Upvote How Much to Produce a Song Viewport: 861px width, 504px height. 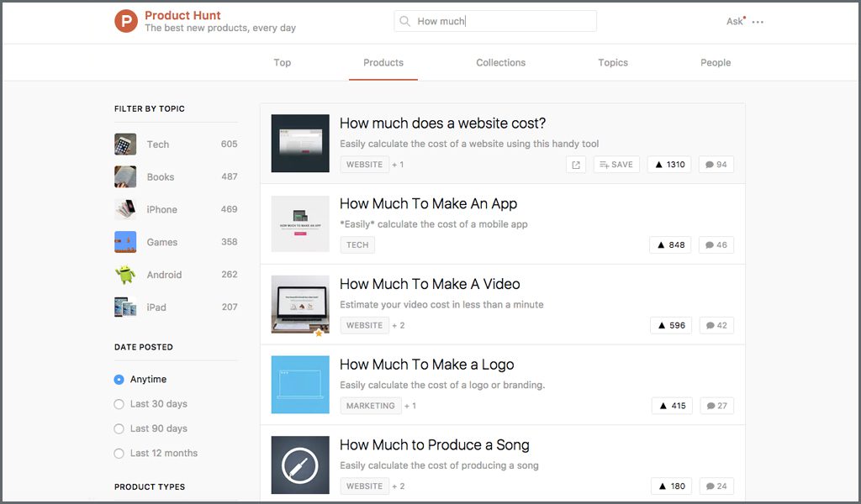[671, 486]
